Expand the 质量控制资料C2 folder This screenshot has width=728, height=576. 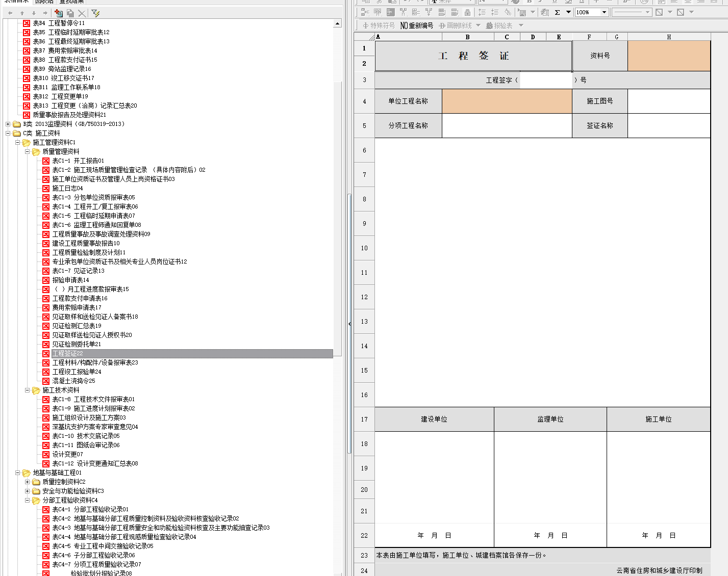[27, 482]
